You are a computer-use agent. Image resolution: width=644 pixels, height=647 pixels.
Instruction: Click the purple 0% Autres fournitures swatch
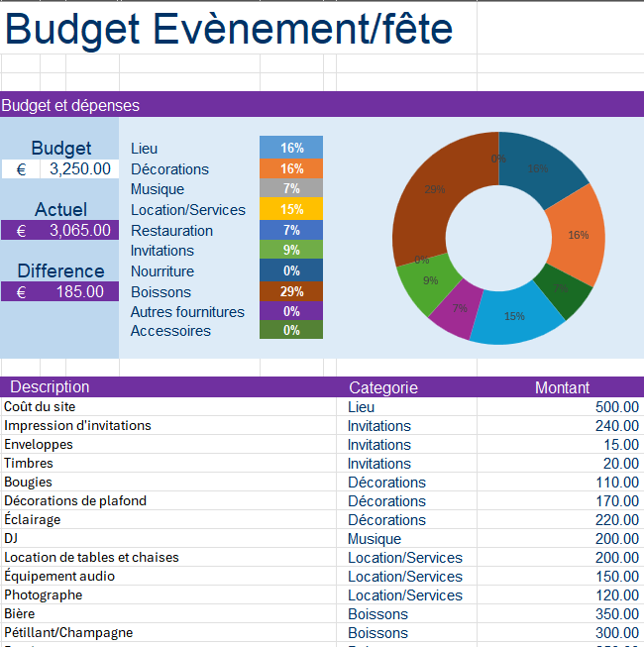click(x=291, y=311)
